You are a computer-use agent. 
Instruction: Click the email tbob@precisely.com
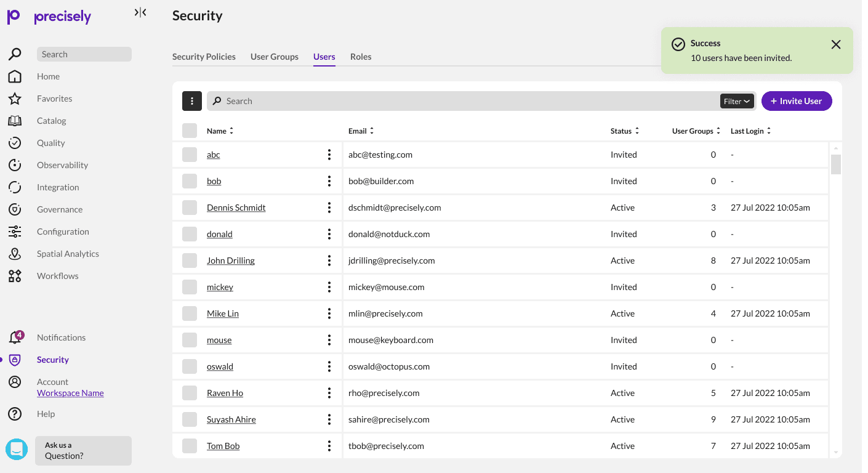(x=386, y=446)
